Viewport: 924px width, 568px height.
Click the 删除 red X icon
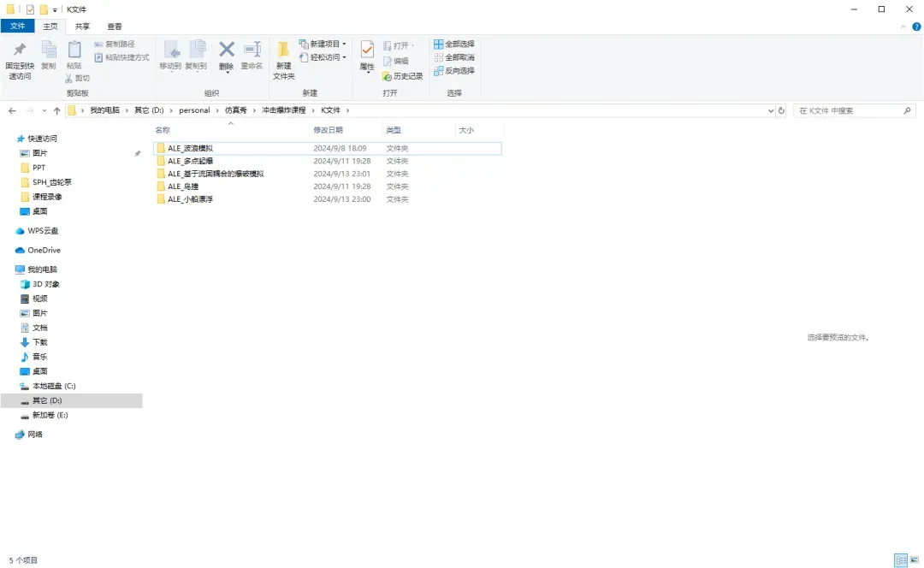tap(226, 50)
